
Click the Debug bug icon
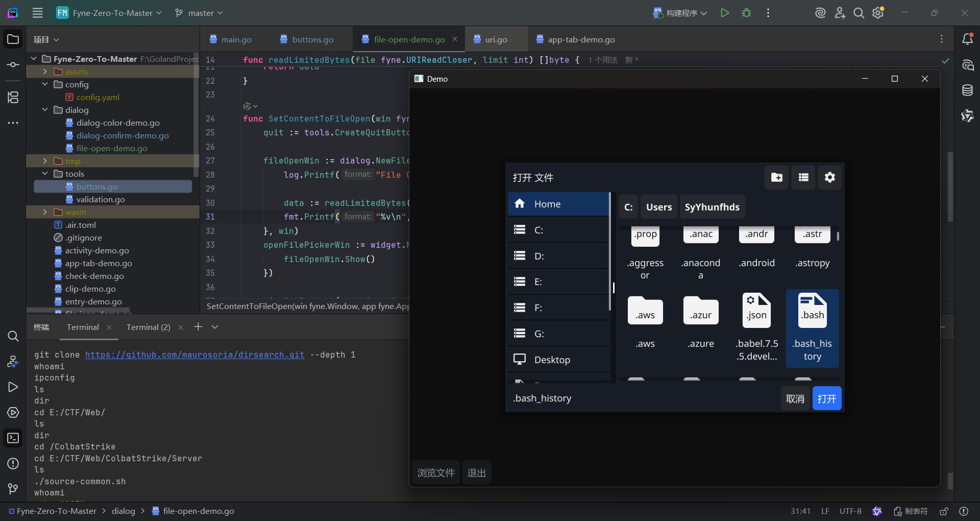(x=746, y=13)
